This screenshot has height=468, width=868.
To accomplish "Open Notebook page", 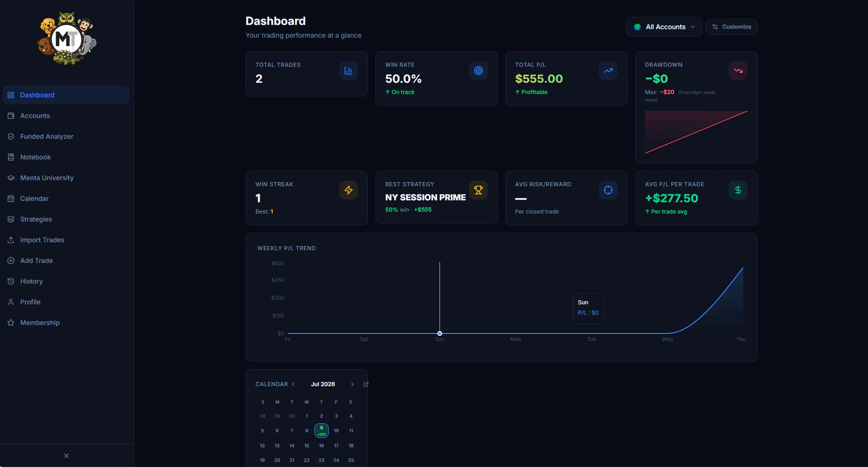I will (x=66, y=157).
